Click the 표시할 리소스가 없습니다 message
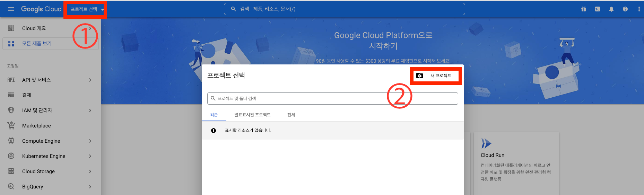The image size is (644, 195). (x=248, y=131)
